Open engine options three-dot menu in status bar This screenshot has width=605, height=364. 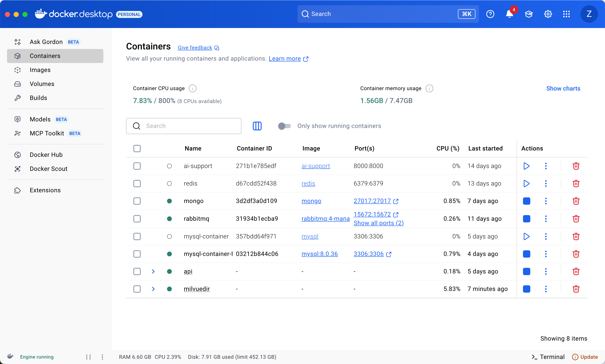(x=102, y=357)
